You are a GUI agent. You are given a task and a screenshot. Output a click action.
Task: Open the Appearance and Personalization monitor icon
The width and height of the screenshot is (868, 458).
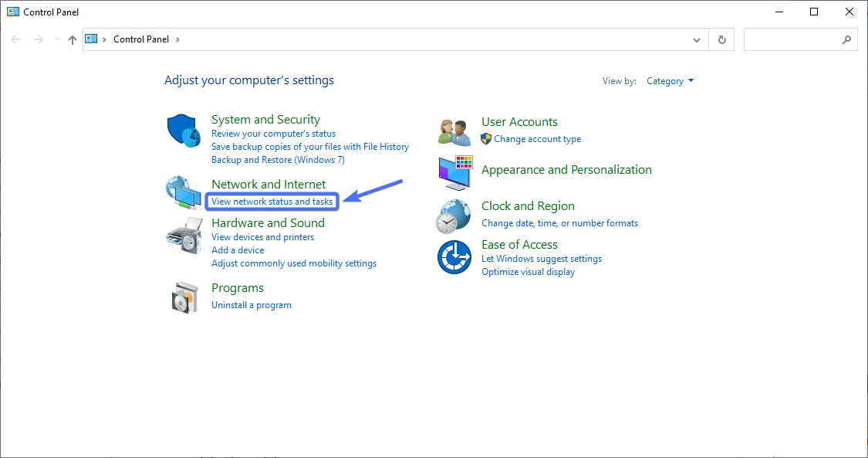tap(455, 173)
